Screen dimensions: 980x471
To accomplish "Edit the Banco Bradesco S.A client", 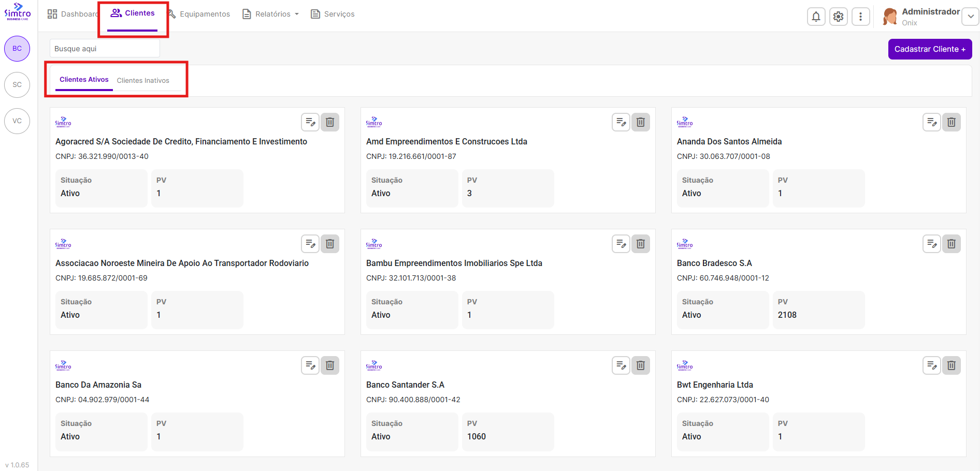I will coord(931,244).
